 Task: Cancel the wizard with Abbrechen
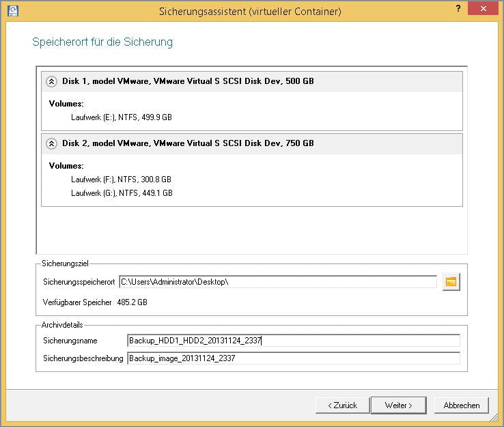[461, 405]
